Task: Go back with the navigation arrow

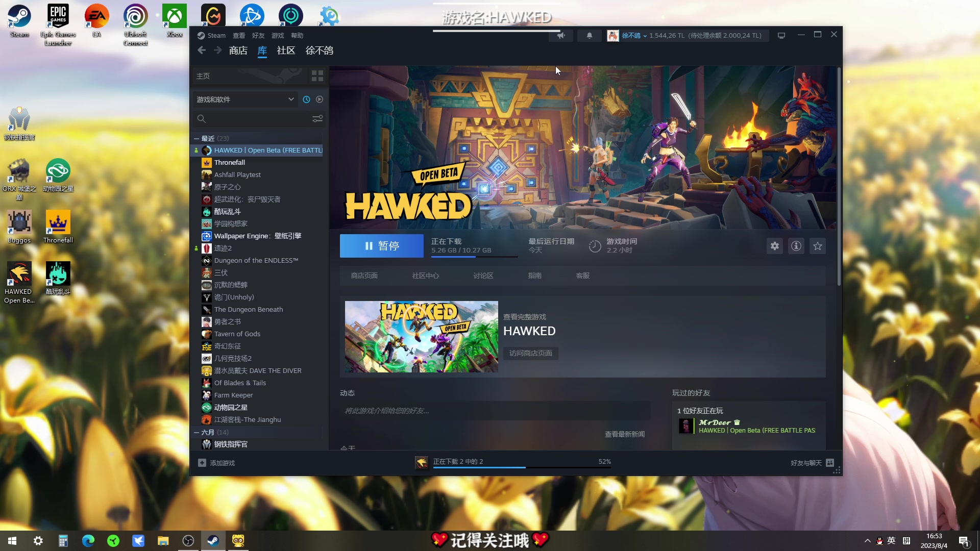Action: (202, 50)
